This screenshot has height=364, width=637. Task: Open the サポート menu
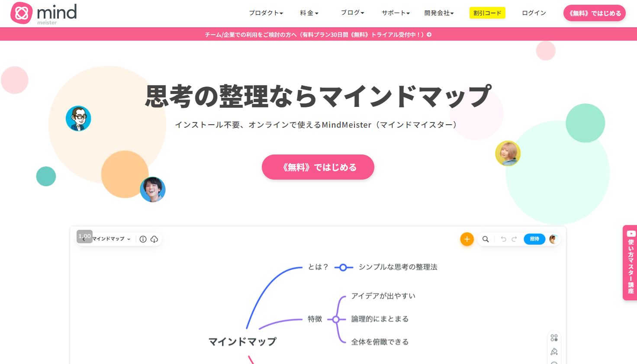coord(396,13)
